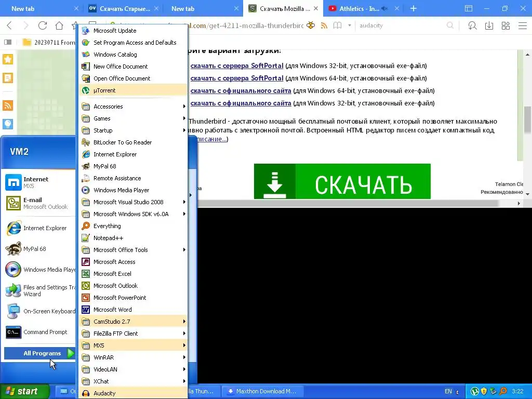Expand Microsoft Visual Studio 2008 submenu

coord(133,202)
